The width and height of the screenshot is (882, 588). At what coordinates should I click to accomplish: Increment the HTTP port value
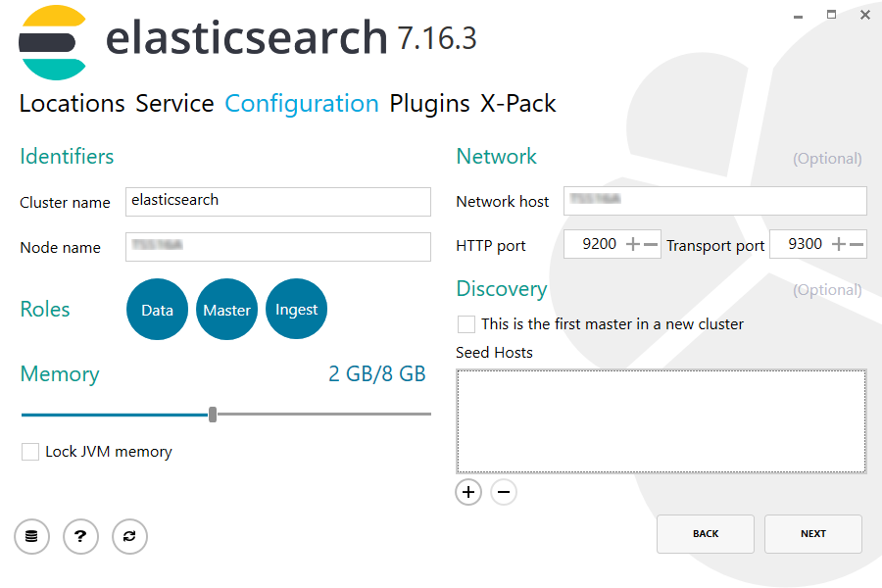pos(631,243)
